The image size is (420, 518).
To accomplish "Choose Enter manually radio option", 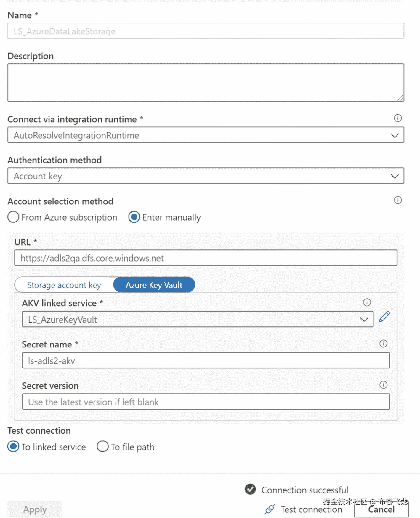I will (x=134, y=217).
